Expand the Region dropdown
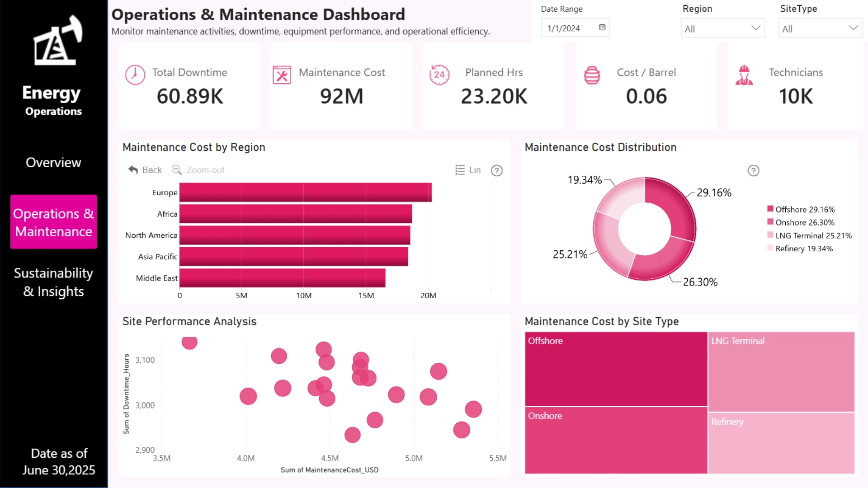Image resolution: width=868 pixels, height=488 pixels. 722,28
